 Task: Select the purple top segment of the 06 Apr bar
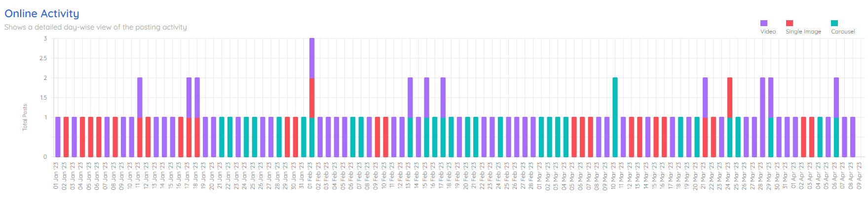point(836,98)
